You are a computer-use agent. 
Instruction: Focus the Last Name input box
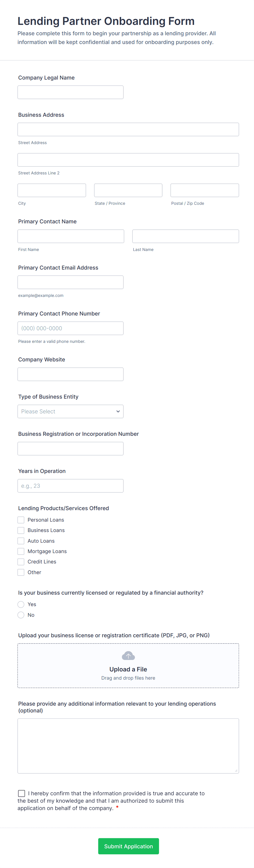click(x=185, y=236)
